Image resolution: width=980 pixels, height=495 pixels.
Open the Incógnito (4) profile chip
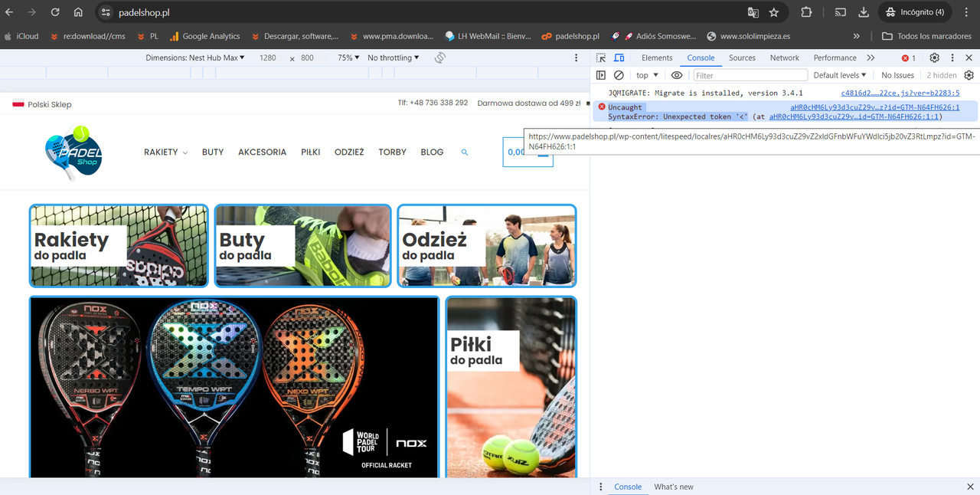click(914, 12)
